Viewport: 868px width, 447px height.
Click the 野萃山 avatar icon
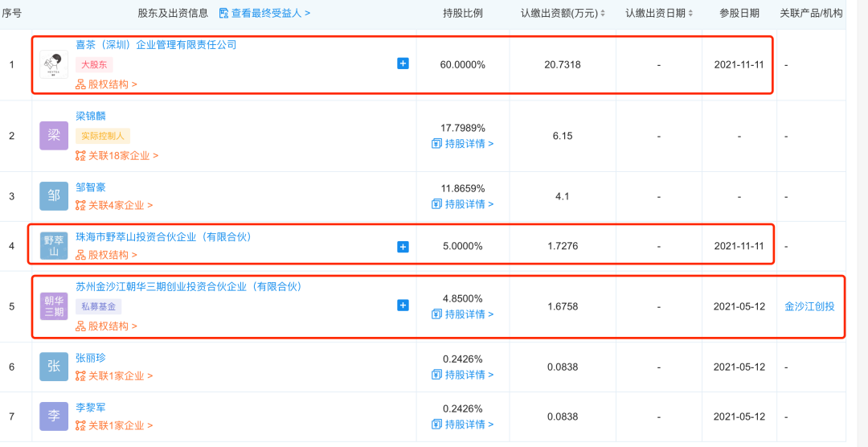(x=54, y=246)
